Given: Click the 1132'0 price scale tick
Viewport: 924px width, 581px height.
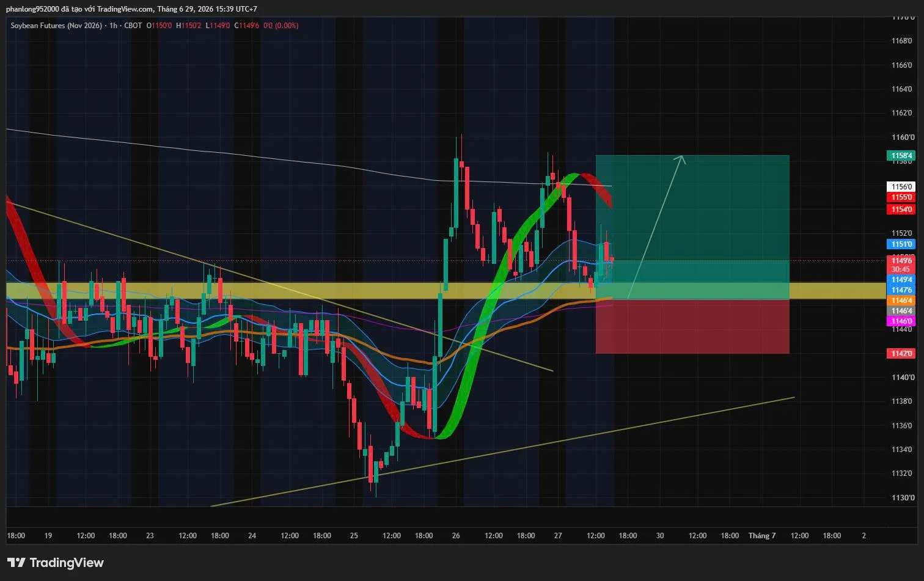Looking at the screenshot, I should [x=902, y=473].
